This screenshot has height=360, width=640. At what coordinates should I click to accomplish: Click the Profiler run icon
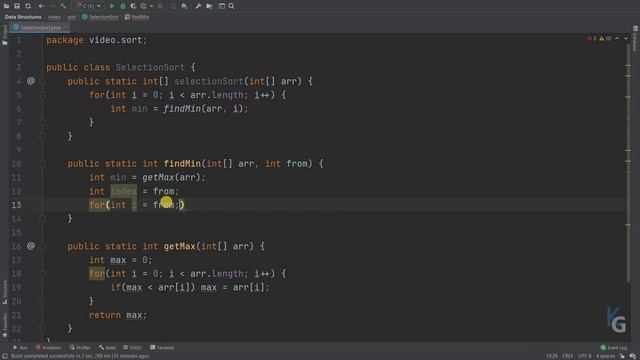(144, 6)
